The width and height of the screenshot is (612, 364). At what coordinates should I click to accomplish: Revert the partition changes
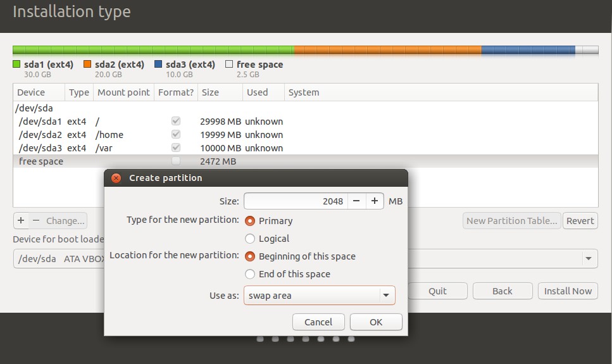point(580,221)
